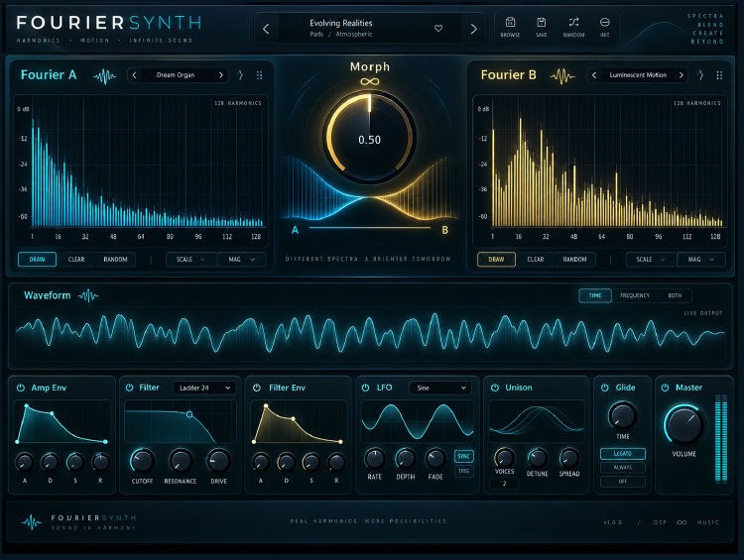
Task: Go to the next global preset
Action: click(473, 29)
